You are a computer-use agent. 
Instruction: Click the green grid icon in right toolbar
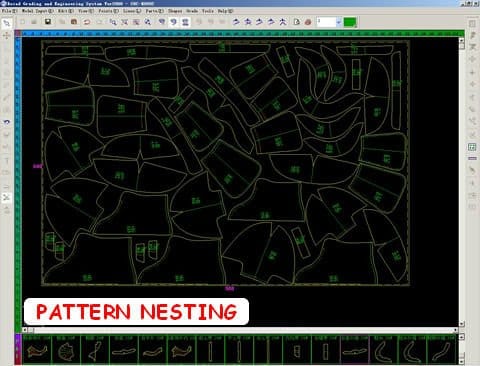pos(472,147)
